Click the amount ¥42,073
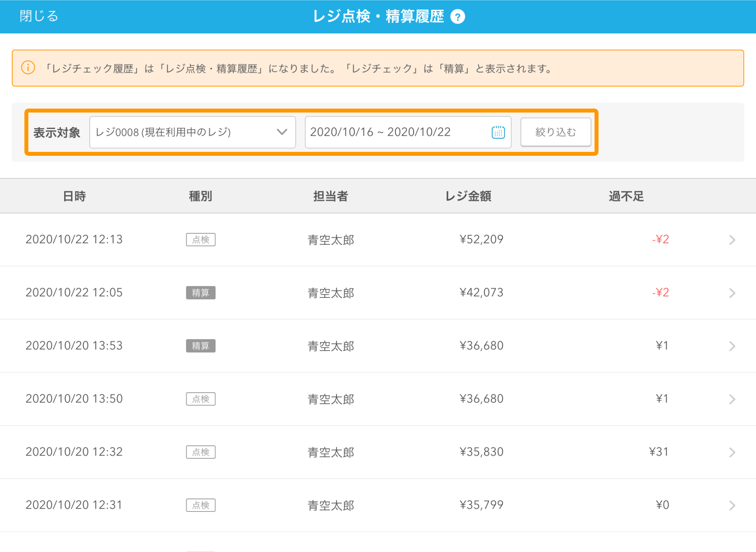The width and height of the screenshot is (756, 552). click(x=482, y=292)
